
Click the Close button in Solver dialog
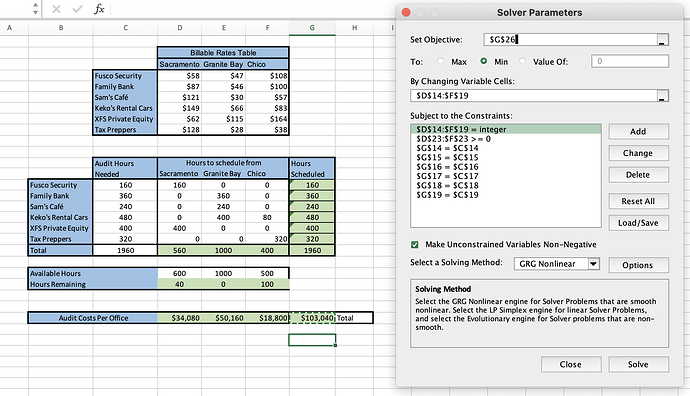tap(571, 364)
